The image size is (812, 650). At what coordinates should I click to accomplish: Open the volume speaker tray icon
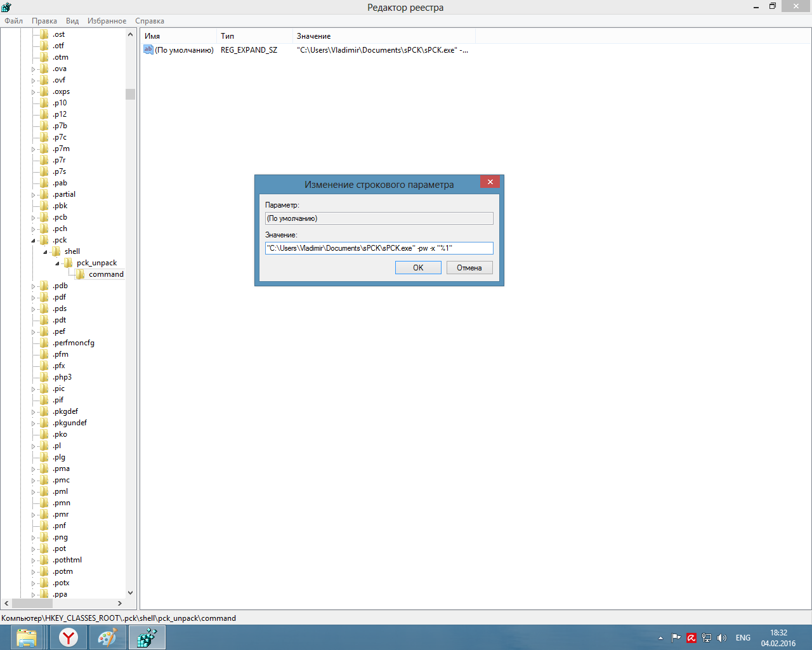[x=722, y=638]
